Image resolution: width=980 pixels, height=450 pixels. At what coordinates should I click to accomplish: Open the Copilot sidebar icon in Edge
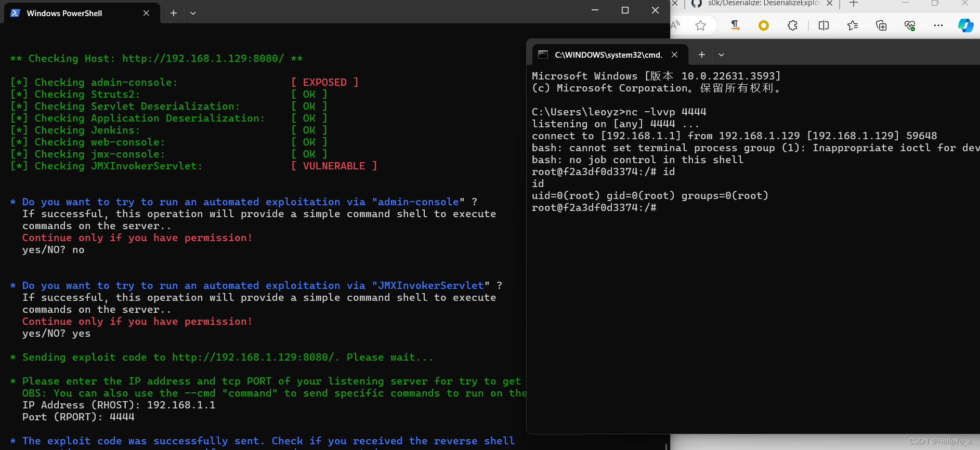(x=965, y=25)
